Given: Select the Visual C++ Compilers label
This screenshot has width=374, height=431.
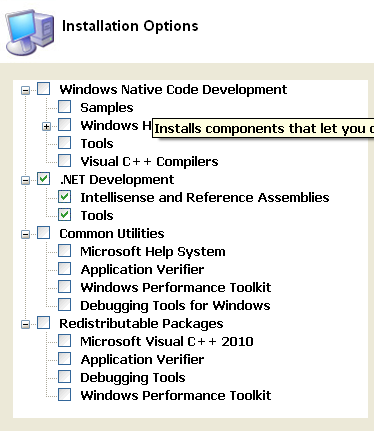Looking at the screenshot, I should tap(149, 162).
